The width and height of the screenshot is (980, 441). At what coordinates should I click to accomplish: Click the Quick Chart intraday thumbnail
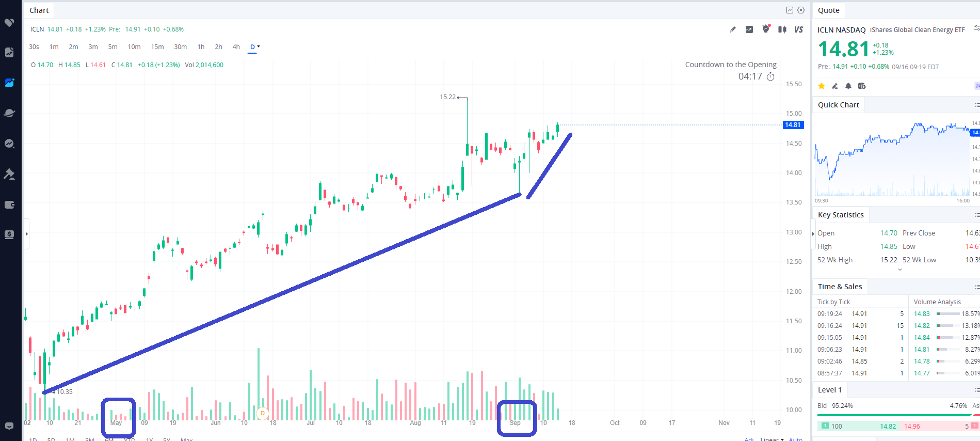893,158
